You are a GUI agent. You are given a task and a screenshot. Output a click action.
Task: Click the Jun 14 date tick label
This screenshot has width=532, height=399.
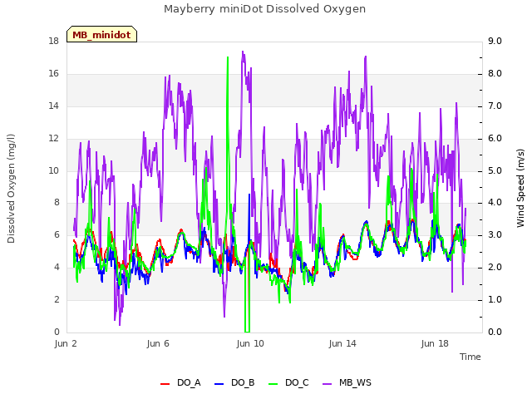point(342,343)
